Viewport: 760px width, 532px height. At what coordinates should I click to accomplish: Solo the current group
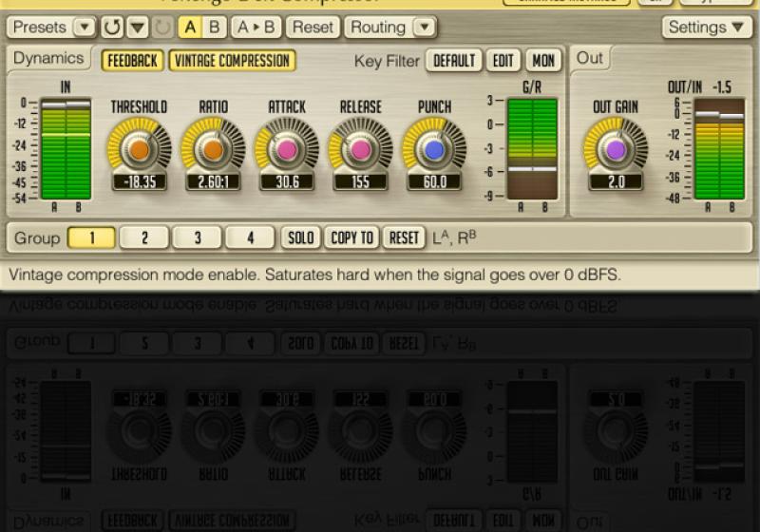pyautogui.click(x=300, y=237)
